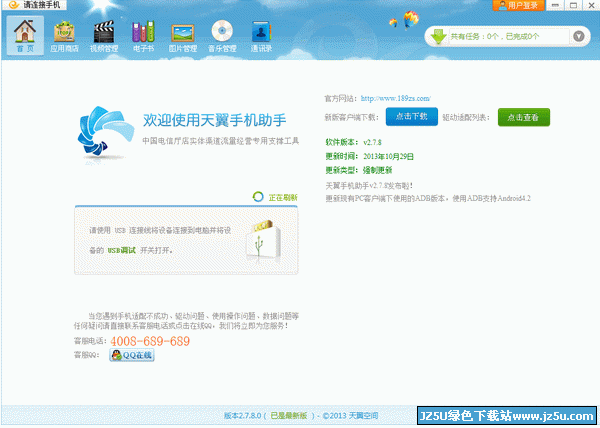This screenshot has width=600, height=428.
Task: Open 音乐管理 music manager
Action: pyautogui.click(x=222, y=36)
